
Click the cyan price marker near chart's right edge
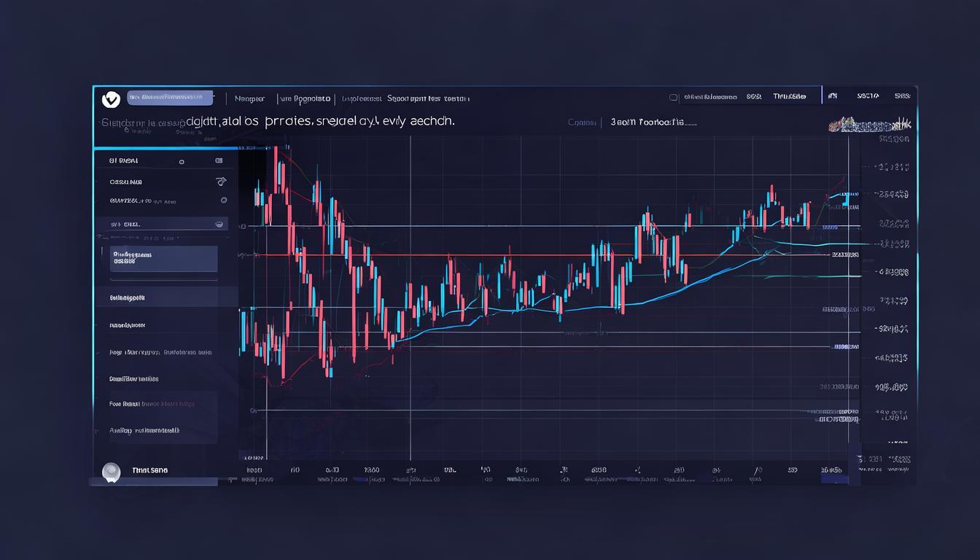[847, 195]
